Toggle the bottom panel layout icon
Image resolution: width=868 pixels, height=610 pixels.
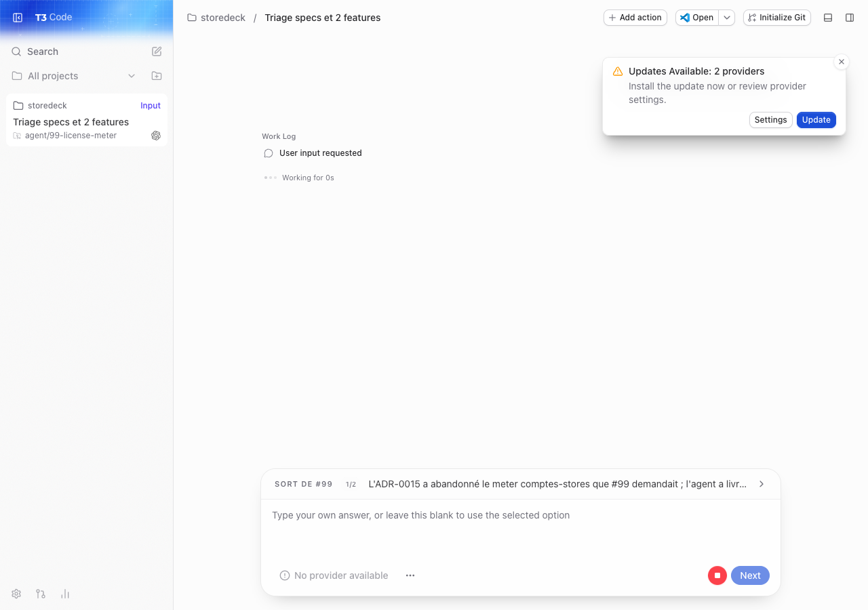[828, 18]
